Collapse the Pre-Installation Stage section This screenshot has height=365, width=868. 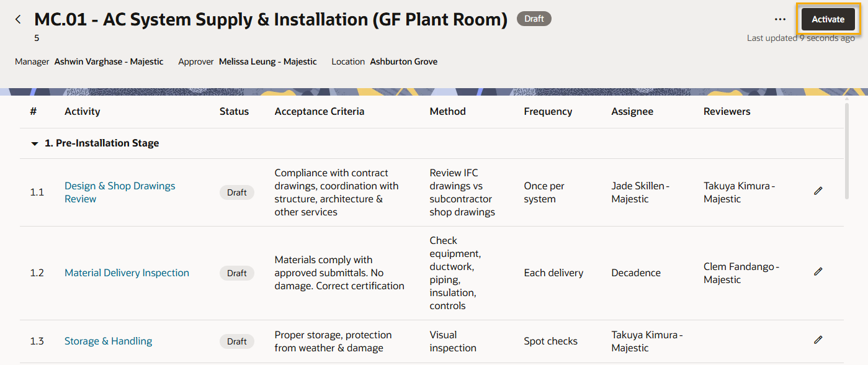[x=35, y=143]
